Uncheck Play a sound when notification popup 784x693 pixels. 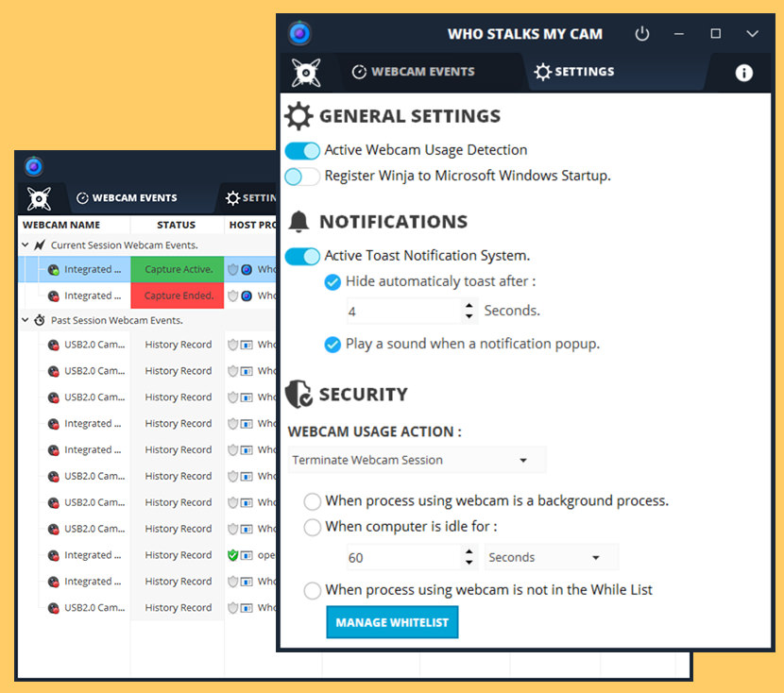pyautogui.click(x=332, y=345)
